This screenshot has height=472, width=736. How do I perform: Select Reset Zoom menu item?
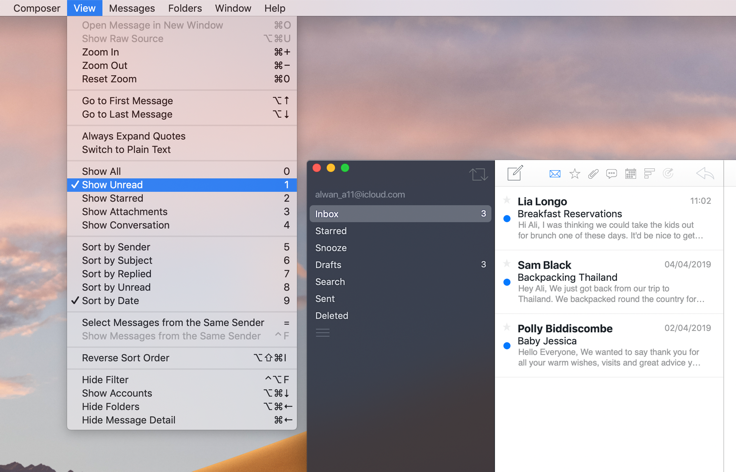[182, 79]
